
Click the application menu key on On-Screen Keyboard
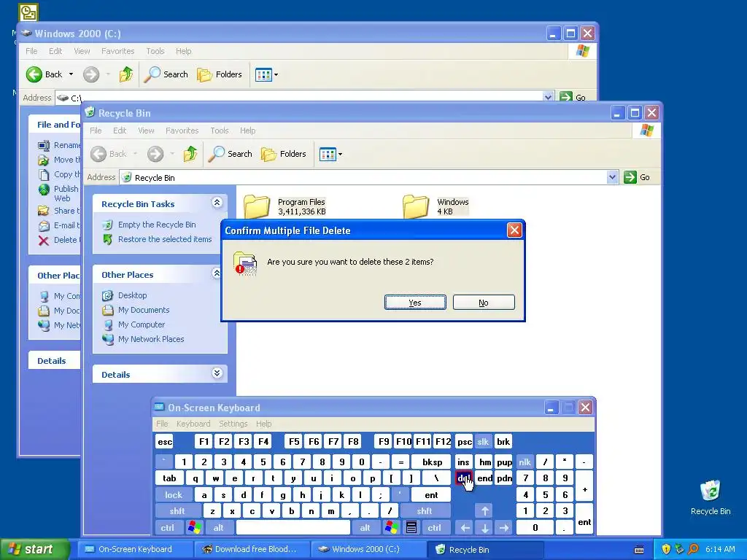(x=411, y=528)
